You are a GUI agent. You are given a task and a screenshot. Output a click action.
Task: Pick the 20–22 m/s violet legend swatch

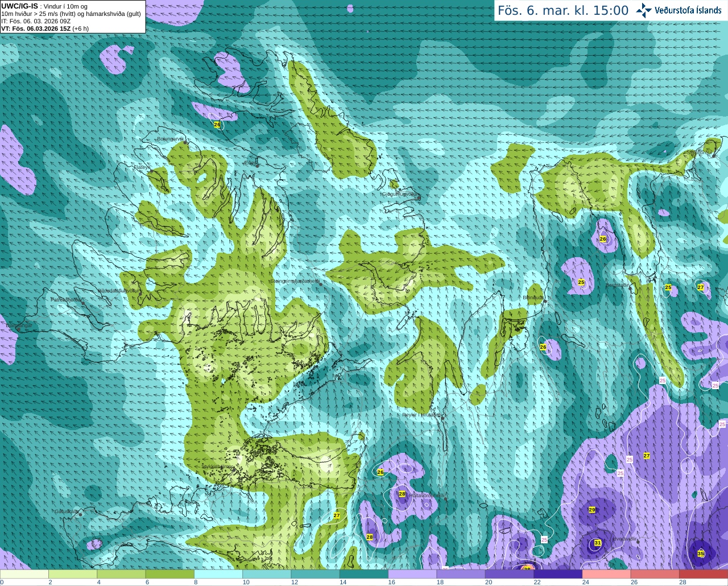coord(510,574)
